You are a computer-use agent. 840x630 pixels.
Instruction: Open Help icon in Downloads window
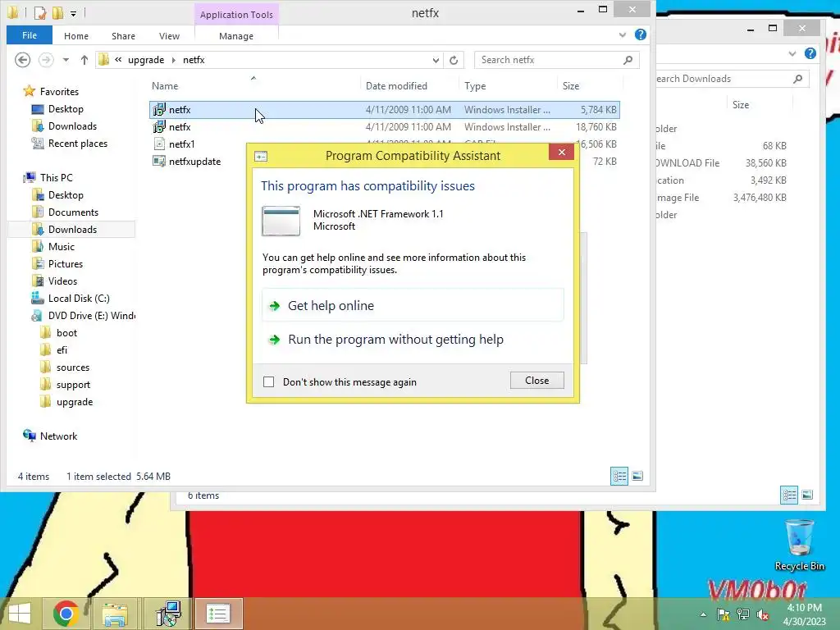[810, 53]
